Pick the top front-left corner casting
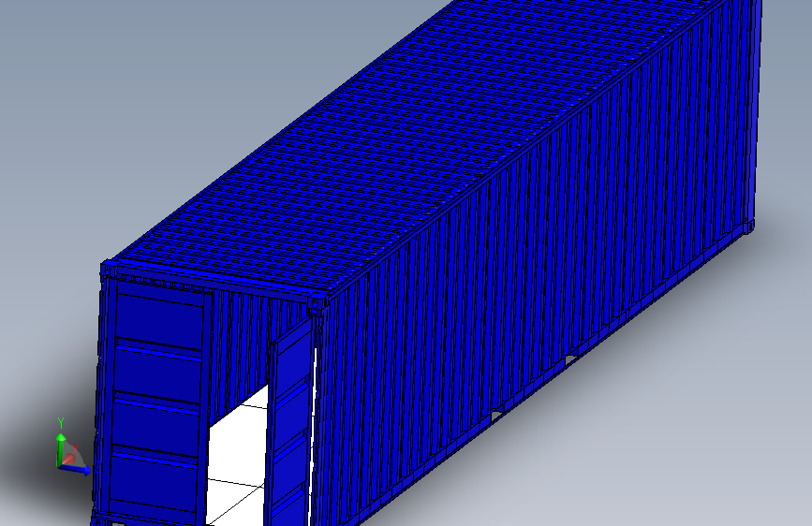Viewport: 812px width, 526px height. (x=109, y=270)
